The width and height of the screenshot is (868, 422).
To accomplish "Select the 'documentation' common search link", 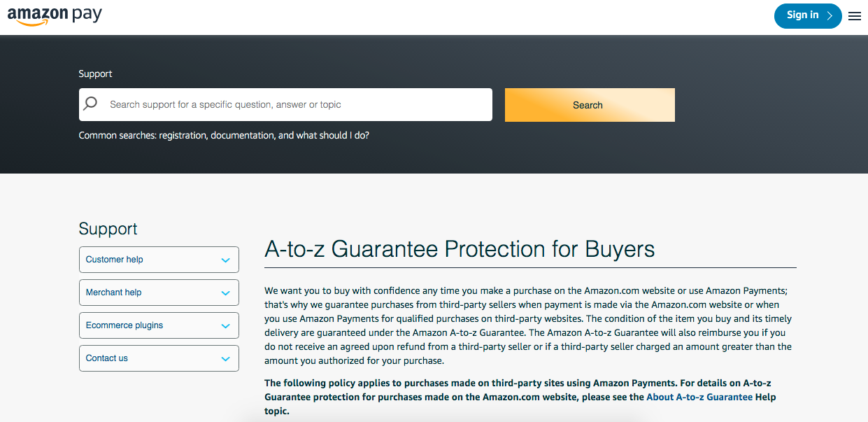I will click(x=243, y=135).
